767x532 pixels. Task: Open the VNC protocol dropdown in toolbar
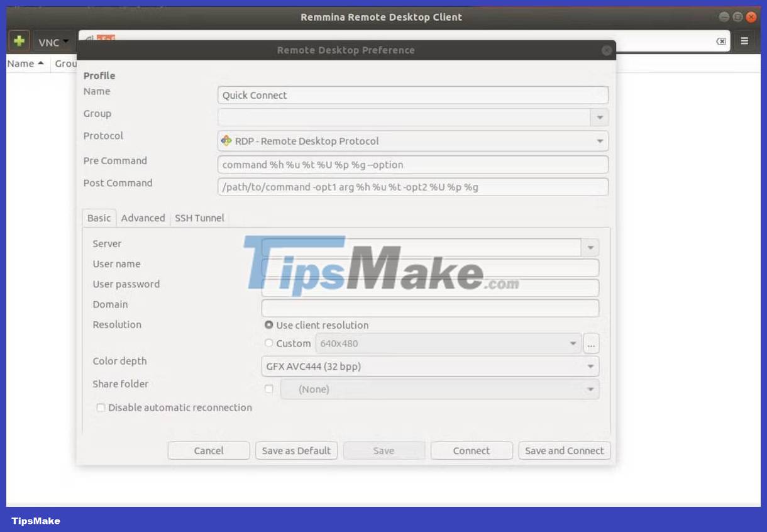coord(53,42)
